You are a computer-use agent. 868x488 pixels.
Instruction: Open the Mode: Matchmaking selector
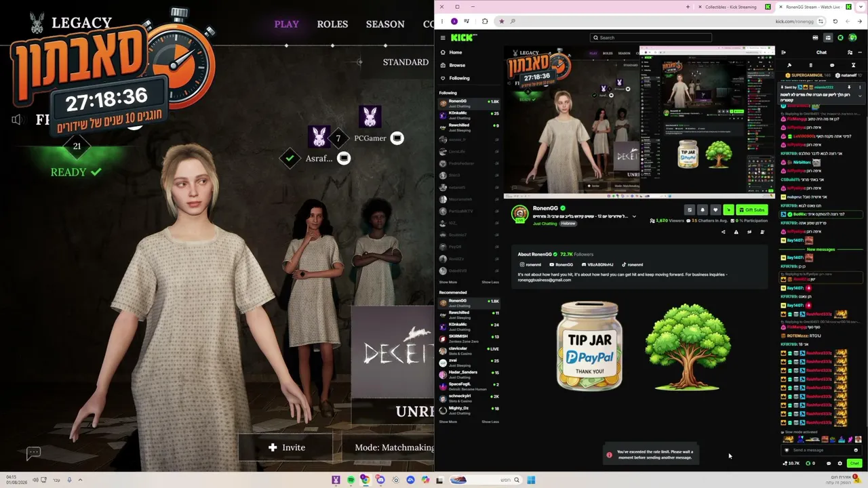[393, 447]
